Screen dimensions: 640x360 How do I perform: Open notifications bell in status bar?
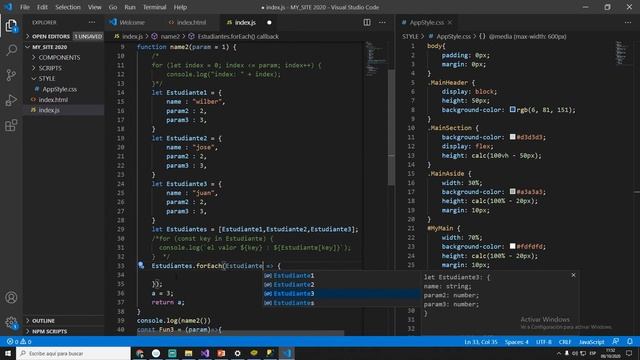point(630,342)
